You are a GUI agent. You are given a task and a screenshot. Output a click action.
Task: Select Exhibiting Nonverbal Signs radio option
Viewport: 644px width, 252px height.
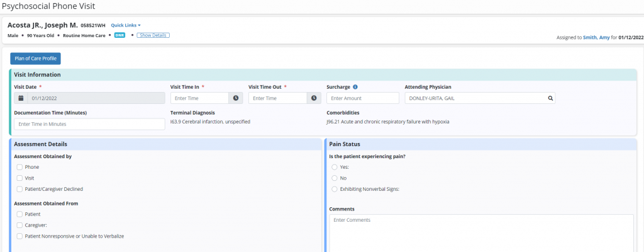[x=335, y=189]
